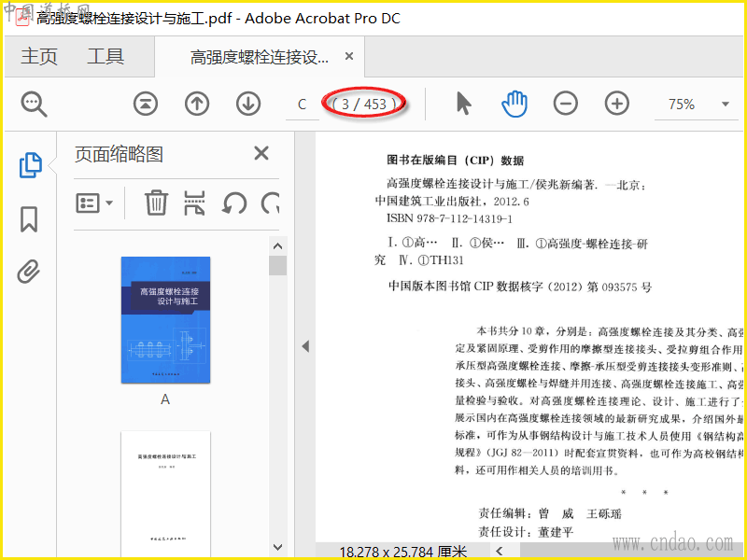Zoom out with the minus button
Screen dimensions: 747x560
[566, 104]
